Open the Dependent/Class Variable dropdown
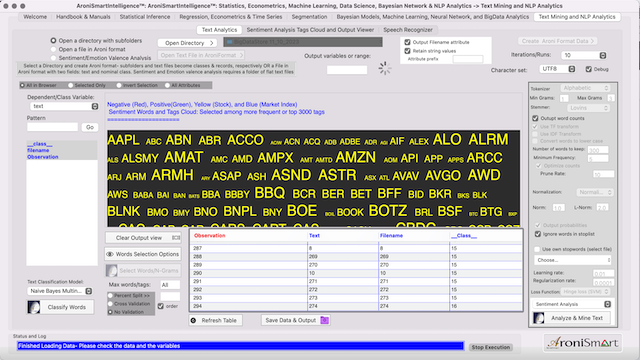640x360 pixels. (x=64, y=106)
